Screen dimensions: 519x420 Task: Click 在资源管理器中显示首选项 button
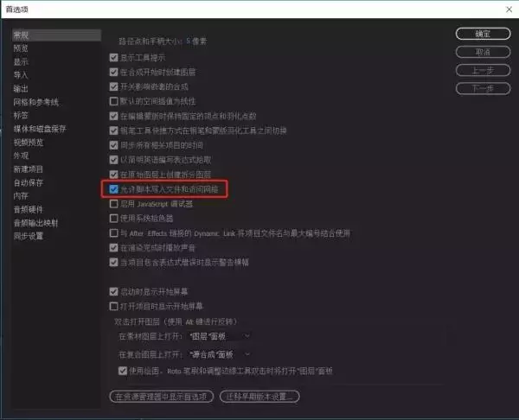pyautogui.click(x=161, y=396)
